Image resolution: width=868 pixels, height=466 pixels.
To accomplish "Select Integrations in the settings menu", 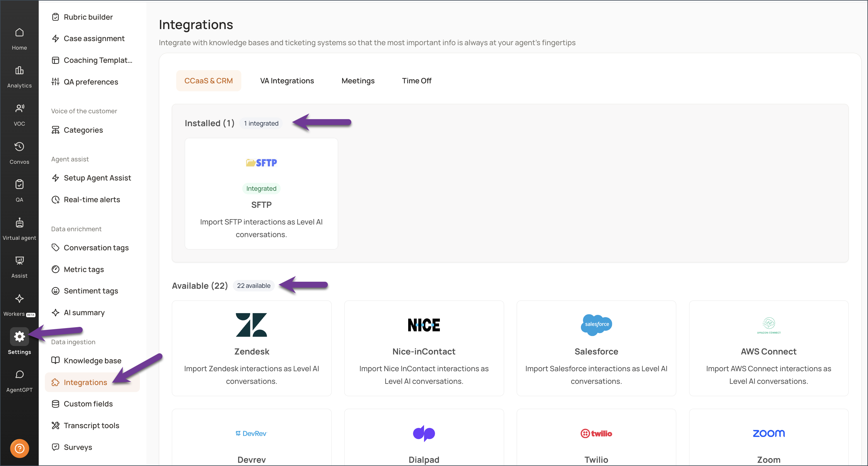I will [92, 382].
